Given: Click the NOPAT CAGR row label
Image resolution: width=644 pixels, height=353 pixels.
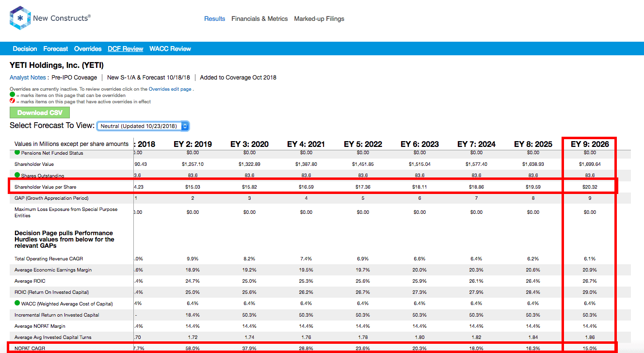Looking at the screenshot, I should click(30, 348).
